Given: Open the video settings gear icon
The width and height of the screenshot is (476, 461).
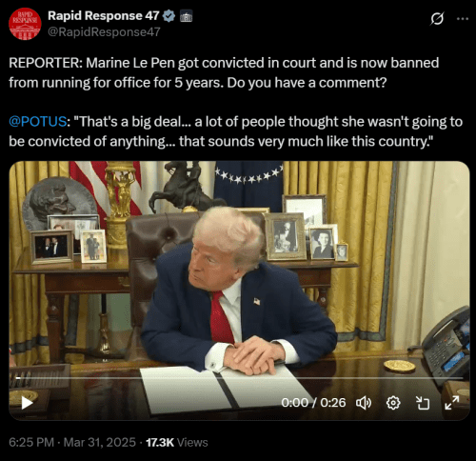Looking at the screenshot, I should 393,403.
